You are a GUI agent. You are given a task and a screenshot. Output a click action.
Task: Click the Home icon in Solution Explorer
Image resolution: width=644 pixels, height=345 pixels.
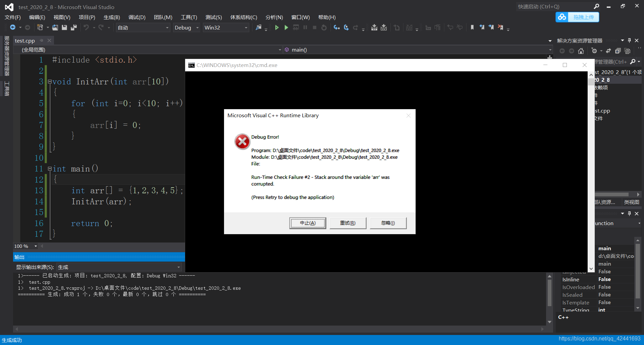[x=581, y=51]
